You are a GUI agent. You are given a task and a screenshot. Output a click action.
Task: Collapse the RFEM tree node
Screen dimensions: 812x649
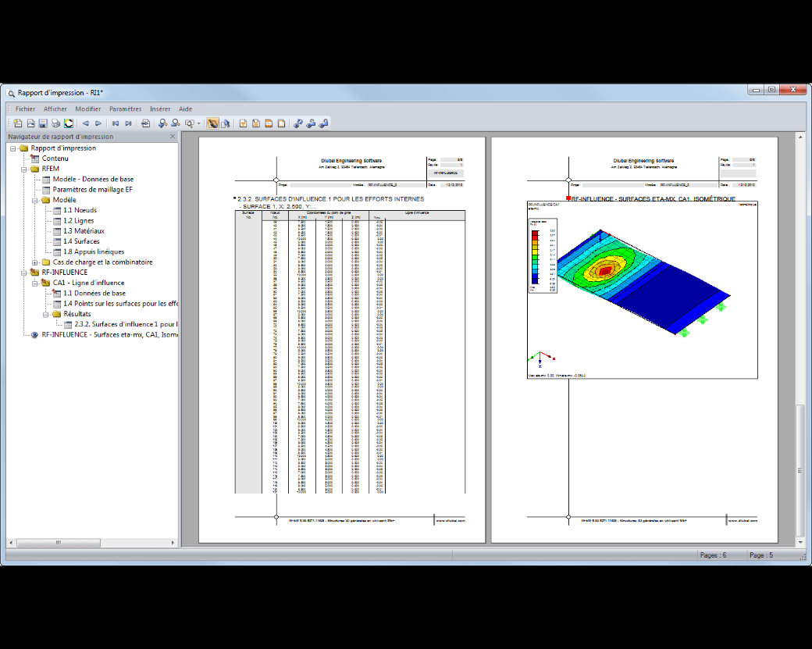click(x=24, y=169)
